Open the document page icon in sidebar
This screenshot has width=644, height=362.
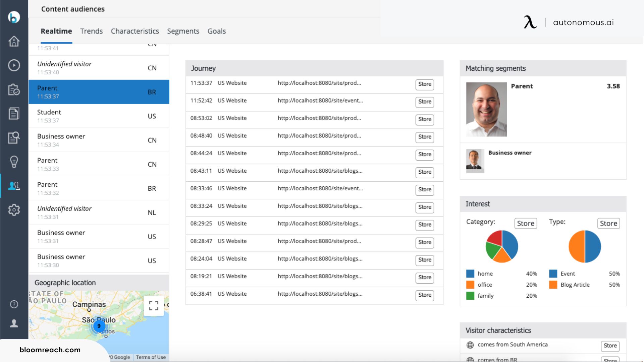[14, 114]
